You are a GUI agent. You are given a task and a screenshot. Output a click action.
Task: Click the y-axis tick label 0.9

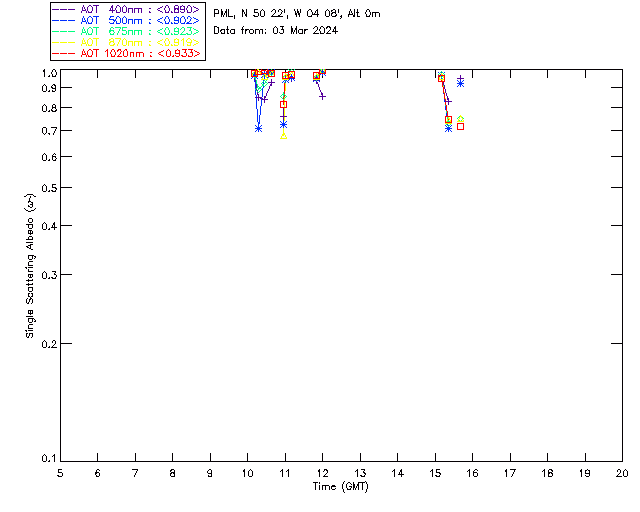(x=49, y=88)
